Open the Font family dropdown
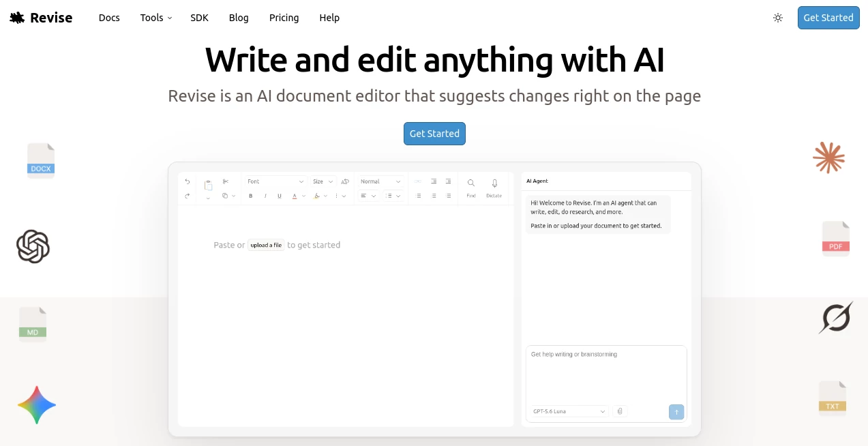Screen dimensions: 868x446 click(275, 181)
